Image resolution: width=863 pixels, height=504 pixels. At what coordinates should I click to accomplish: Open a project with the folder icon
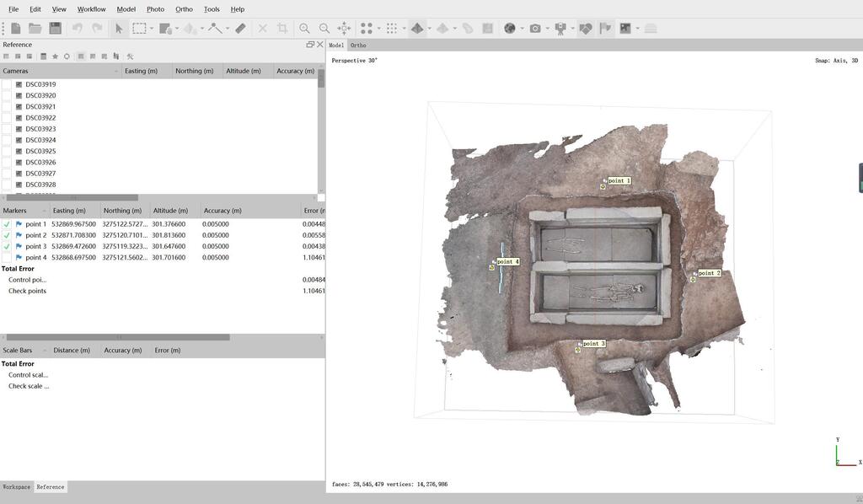click(35, 28)
